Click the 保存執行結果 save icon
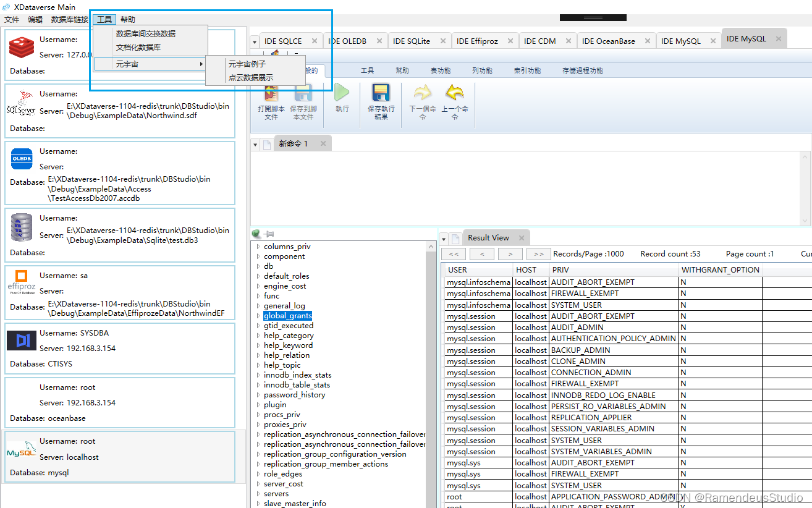Screen dimensions: 812x508 (x=381, y=93)
